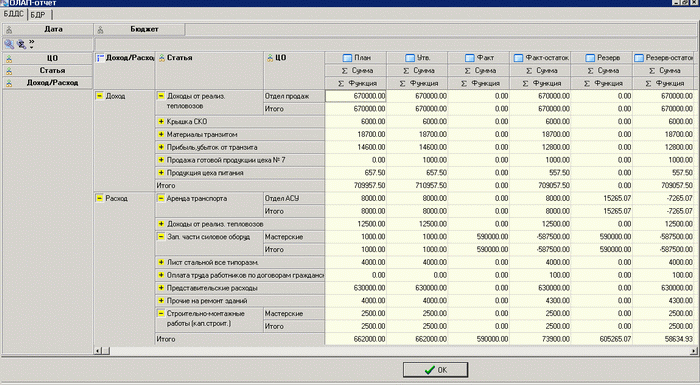Click the План measure header icon
700x385 pixels.
pos(347,58)
